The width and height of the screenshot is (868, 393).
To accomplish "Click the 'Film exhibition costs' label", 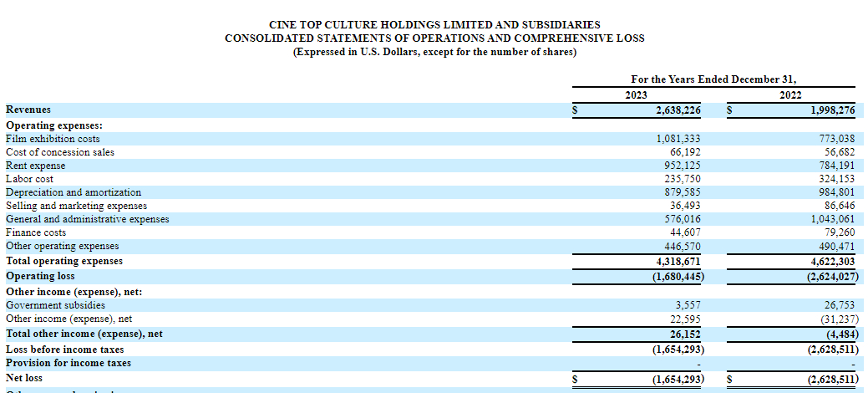I will 53,139.
